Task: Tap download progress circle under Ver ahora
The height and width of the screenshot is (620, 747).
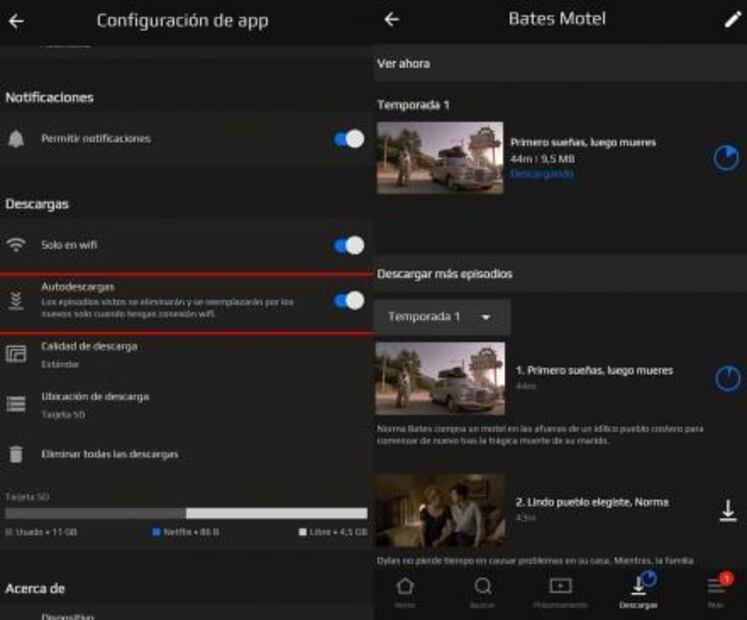Action: [726, 158]
